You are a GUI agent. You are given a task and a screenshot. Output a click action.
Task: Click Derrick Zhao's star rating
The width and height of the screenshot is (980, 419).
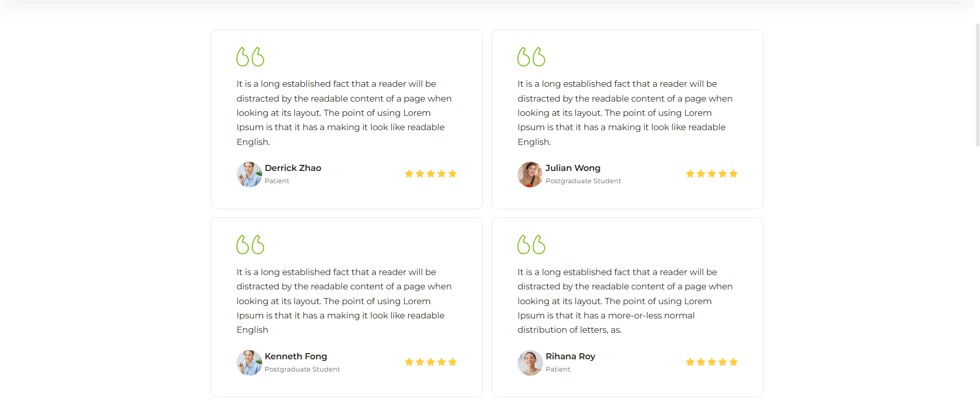point(431,174)
